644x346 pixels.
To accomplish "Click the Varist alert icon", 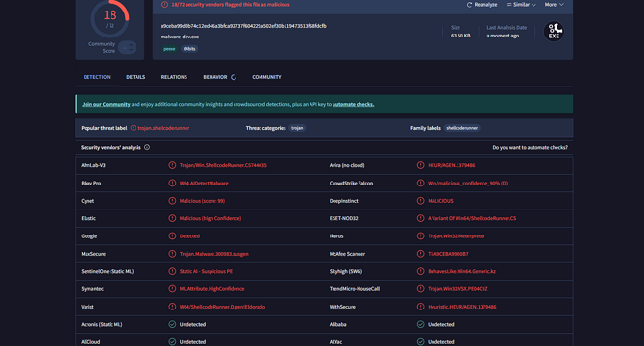I will point(172,307).
